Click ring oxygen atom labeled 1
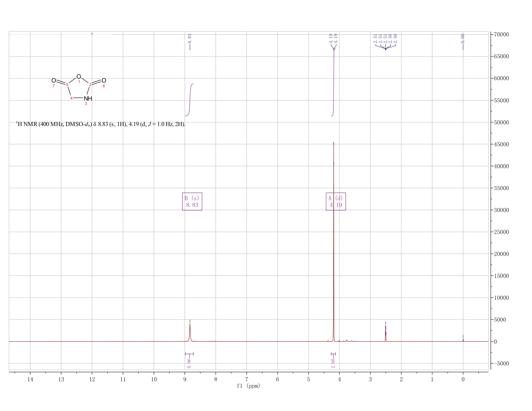The width and height of the screenshot is (532, 411). tap(79, 77)
